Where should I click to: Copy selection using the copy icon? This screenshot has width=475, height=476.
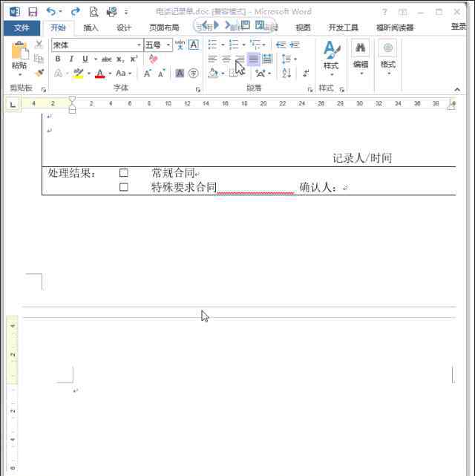click(39, 59)
